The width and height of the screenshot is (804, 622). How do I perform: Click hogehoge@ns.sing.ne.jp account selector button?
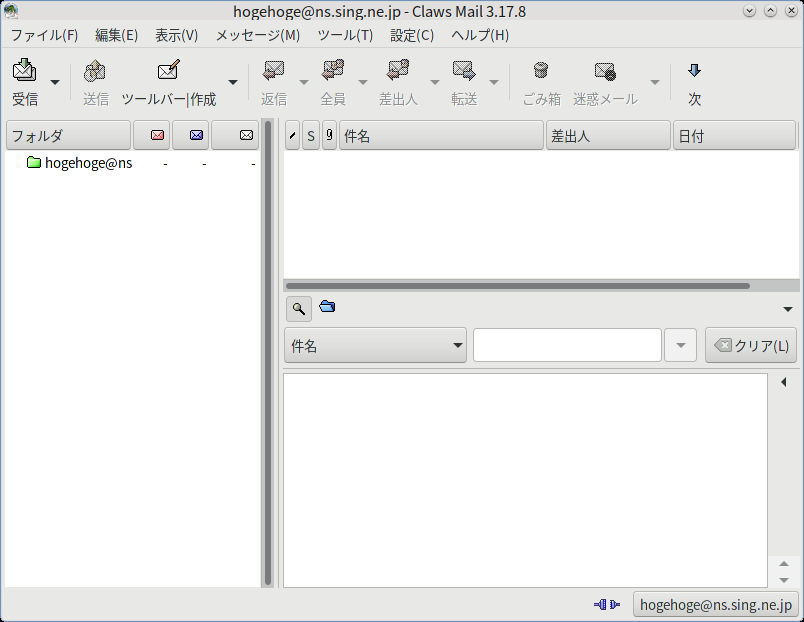[x=716, y=605]
